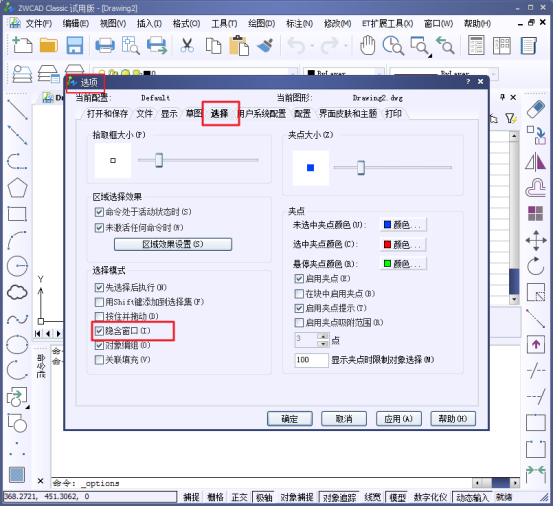Select the Mirror tool icon

click(x=536, y=162)
